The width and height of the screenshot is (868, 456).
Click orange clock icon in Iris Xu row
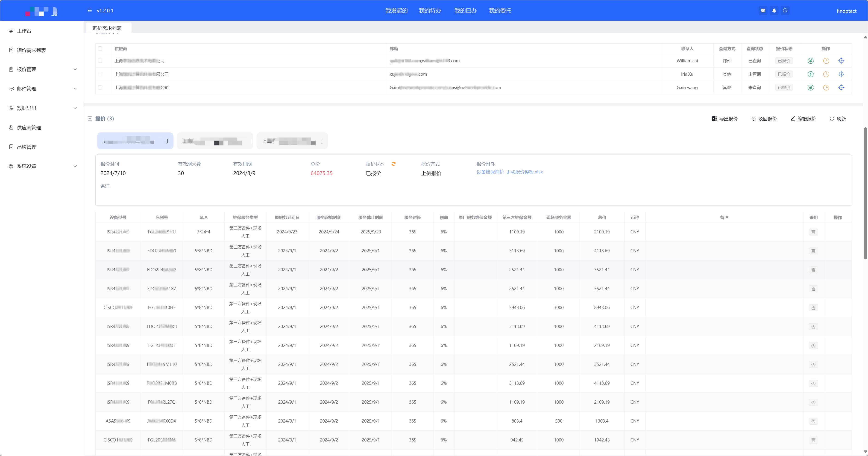(x=826, y=74)
